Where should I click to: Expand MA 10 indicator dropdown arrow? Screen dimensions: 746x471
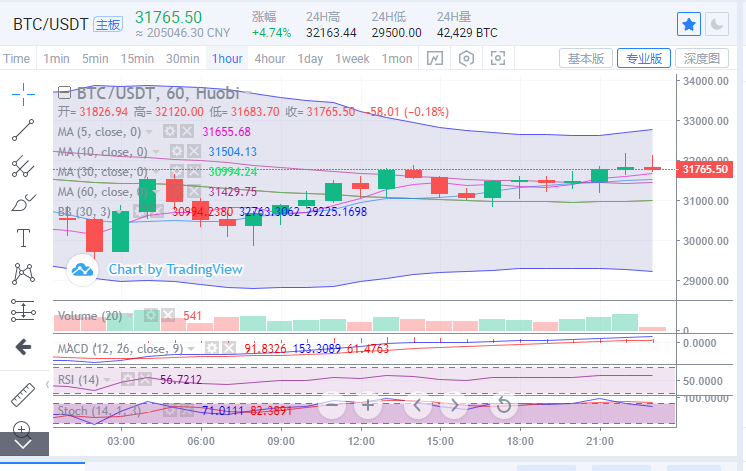[x=156, y=152]
